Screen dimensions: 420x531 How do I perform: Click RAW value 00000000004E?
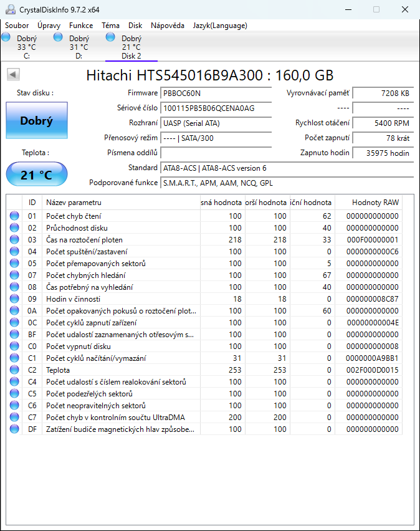[372, 323]
